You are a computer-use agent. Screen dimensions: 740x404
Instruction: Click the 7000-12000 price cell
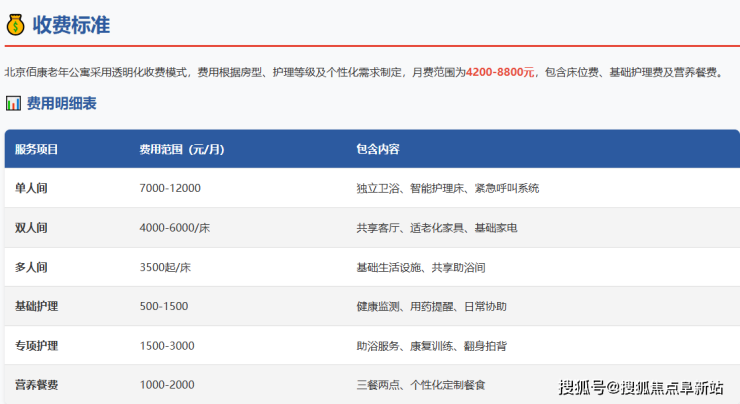click(170, 188)
